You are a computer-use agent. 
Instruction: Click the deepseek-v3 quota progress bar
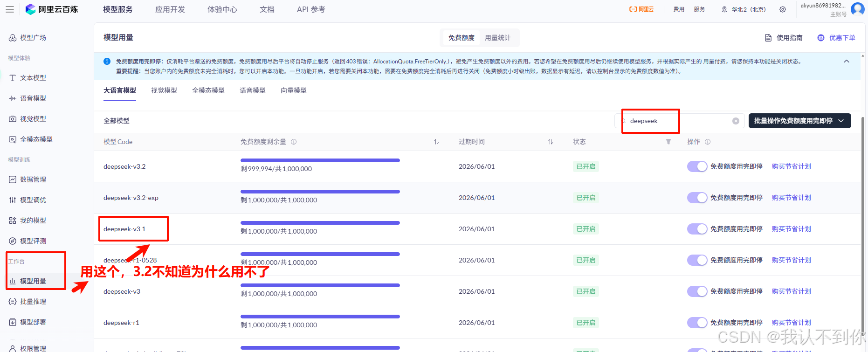320,285
